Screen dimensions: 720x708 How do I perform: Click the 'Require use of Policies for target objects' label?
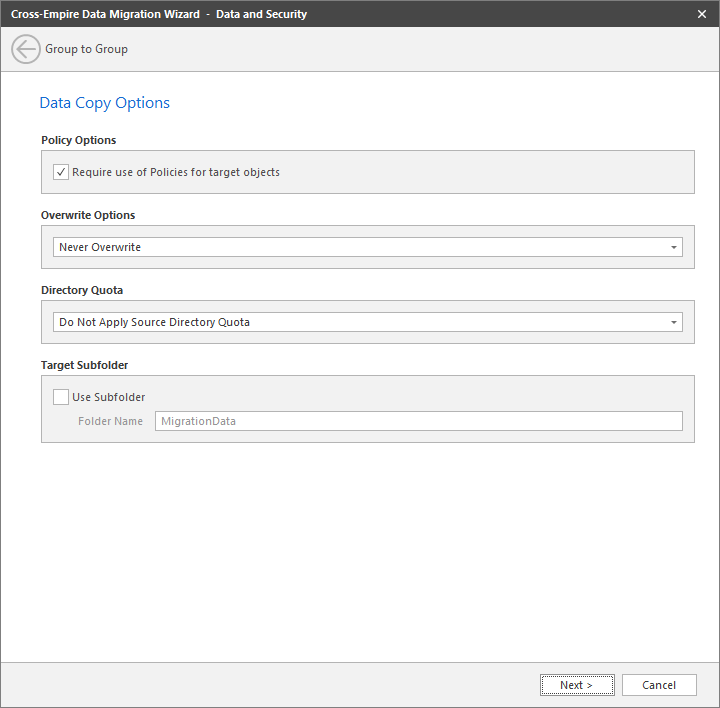pyautogui.click(x=176, y=172)
